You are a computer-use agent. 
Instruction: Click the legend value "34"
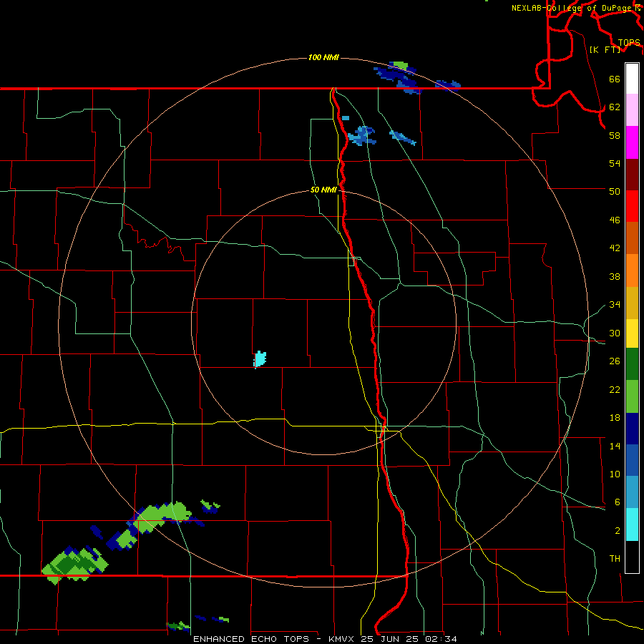pos(615,305)
